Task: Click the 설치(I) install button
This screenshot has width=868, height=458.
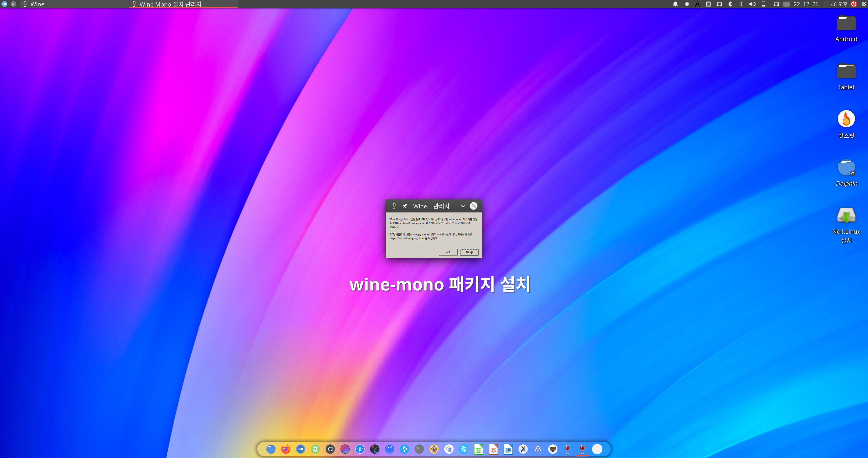Action: pos(469,252)
